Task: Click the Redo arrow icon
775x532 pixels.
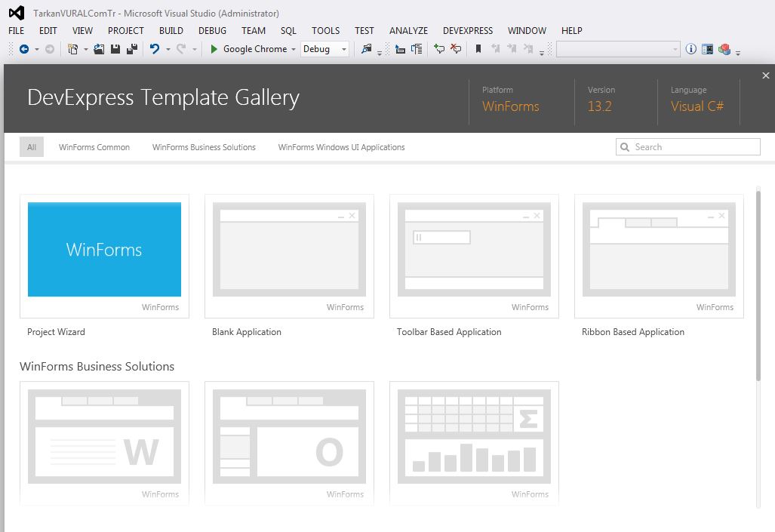Action: pos(181,49)
